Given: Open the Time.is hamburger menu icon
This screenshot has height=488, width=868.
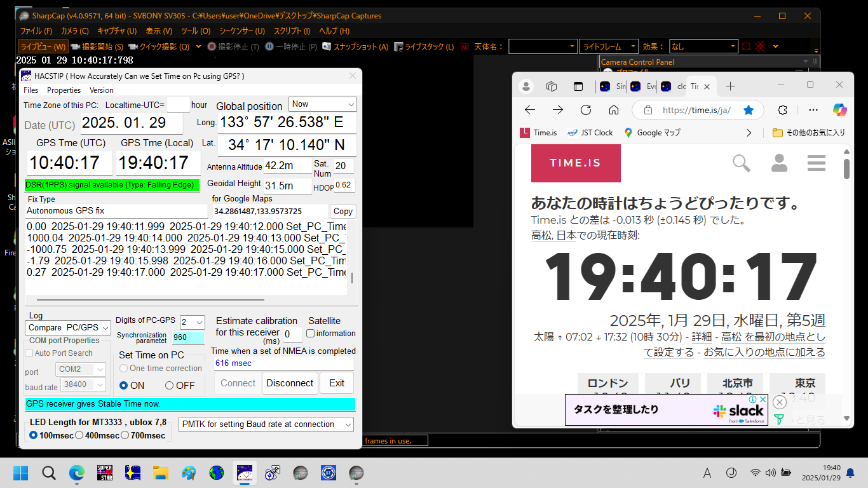Looking at the screenshot, I should [816, 163].
